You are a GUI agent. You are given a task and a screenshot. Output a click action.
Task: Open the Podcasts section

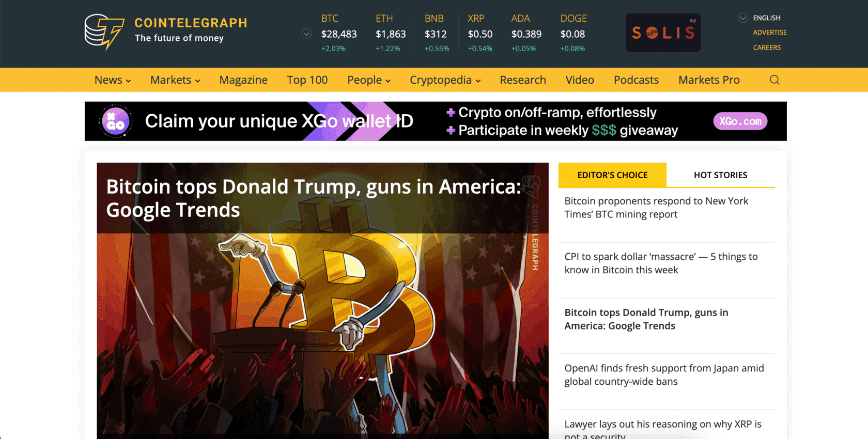click(636, 80)
